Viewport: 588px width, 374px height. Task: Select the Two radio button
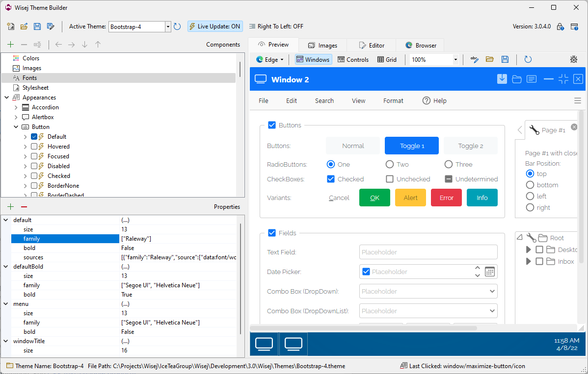[x=390, y=164]
